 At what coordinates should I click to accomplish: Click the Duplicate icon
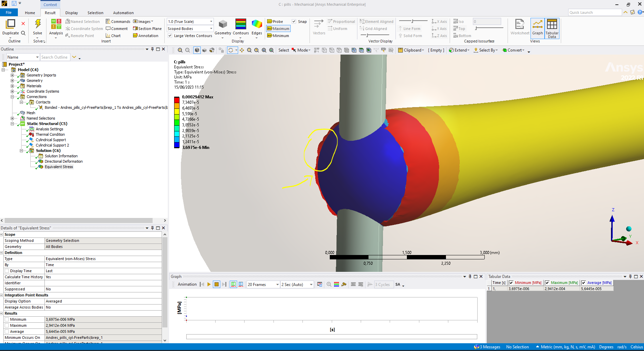point(11,24)
